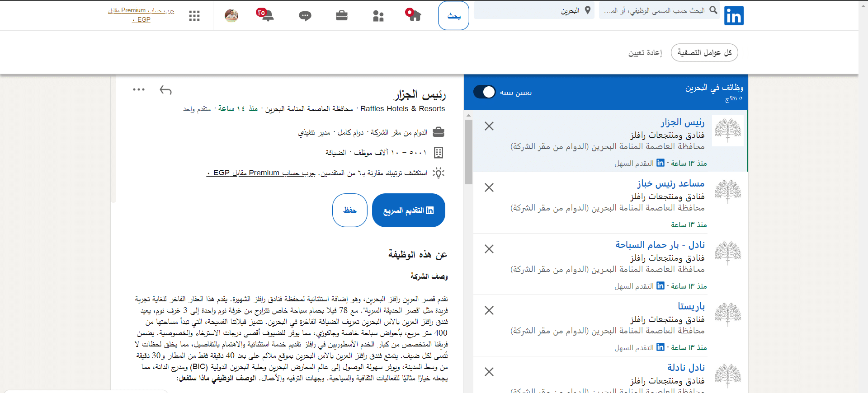868x393 pixels.
Task: Click Raffles logo on باريستا card
Action: pyautogui.click(x=728, y=315)
